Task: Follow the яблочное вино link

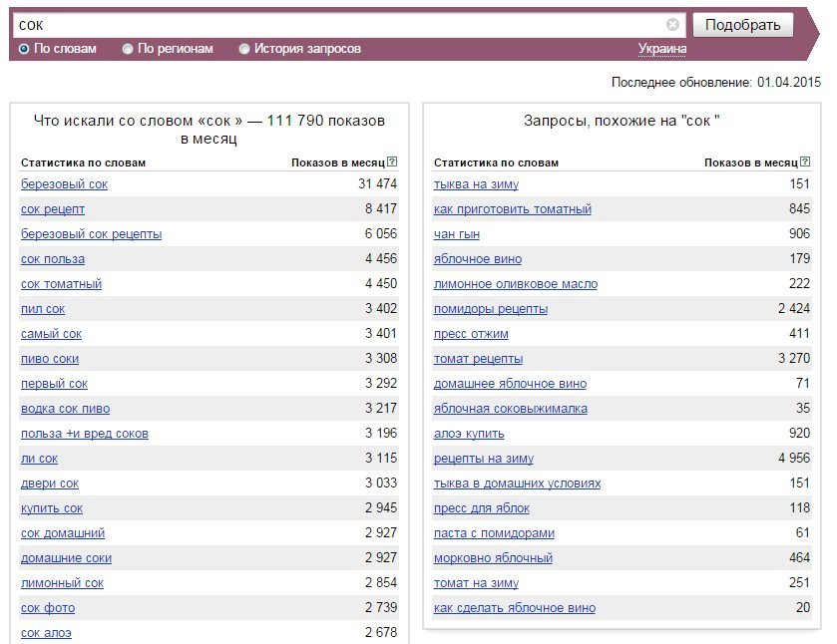Action: pos(478,259)
